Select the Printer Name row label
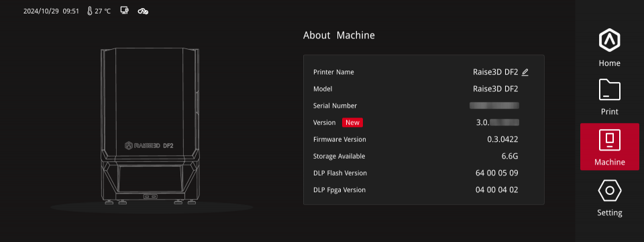The height and width of the screenshot is (242, 644). click(x=333, y=72)
